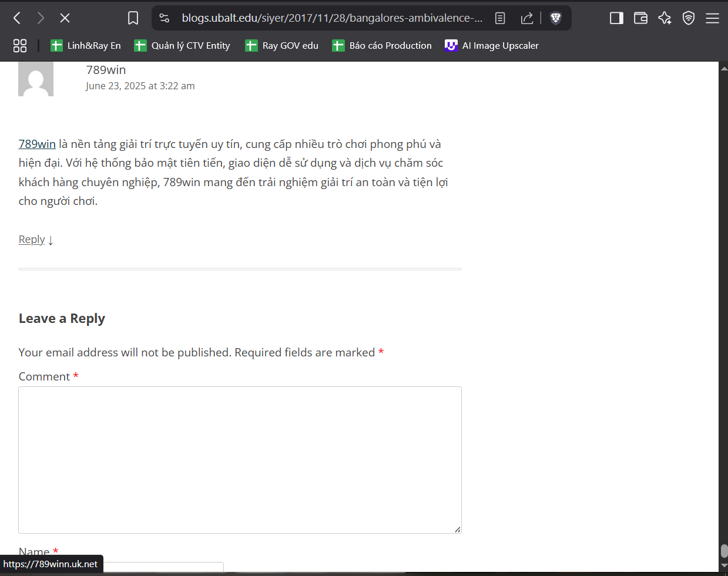
Task: Open reader mode icon
Action: point(500,18)
